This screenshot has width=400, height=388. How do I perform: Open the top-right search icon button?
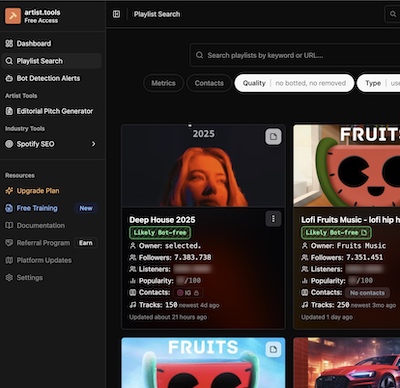pyautogui.click(x=393, y=14)
